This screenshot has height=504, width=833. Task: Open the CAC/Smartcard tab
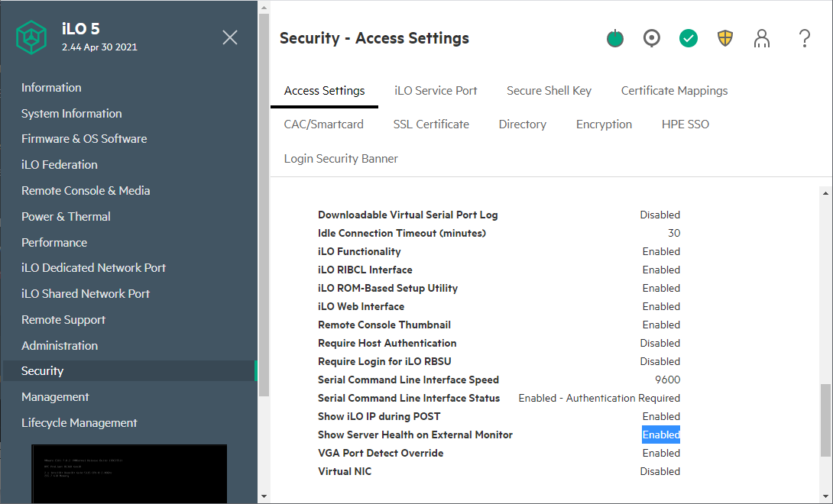point(323,124)
